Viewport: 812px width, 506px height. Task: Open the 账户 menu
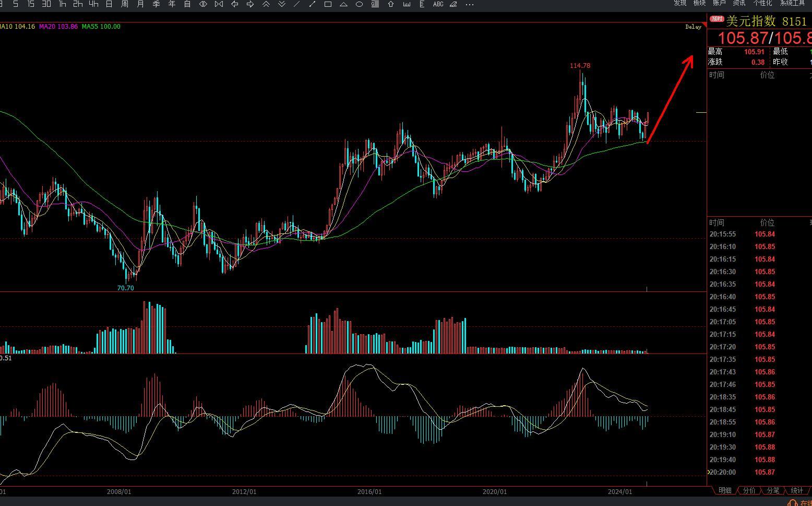(720, 3)
